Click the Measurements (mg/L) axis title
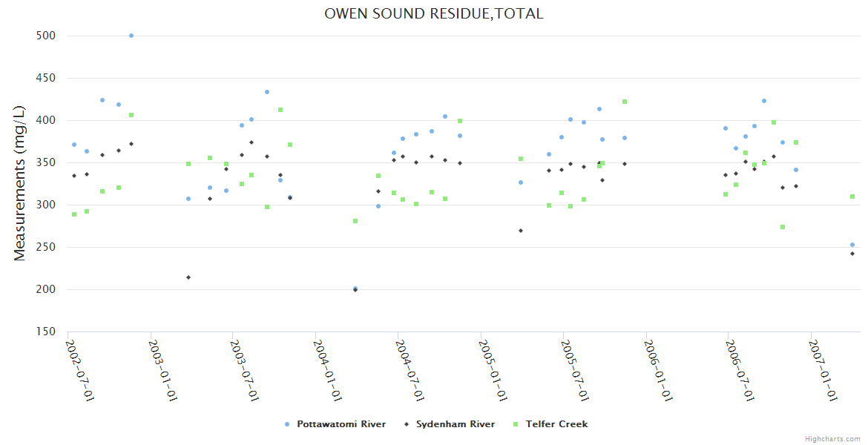Screen dimensions: 868x445 pos(20,183)
